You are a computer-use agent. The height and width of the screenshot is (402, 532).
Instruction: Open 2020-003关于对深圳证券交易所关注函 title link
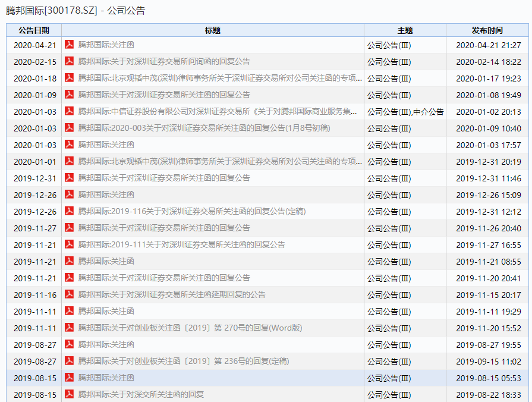coord(204,128)
